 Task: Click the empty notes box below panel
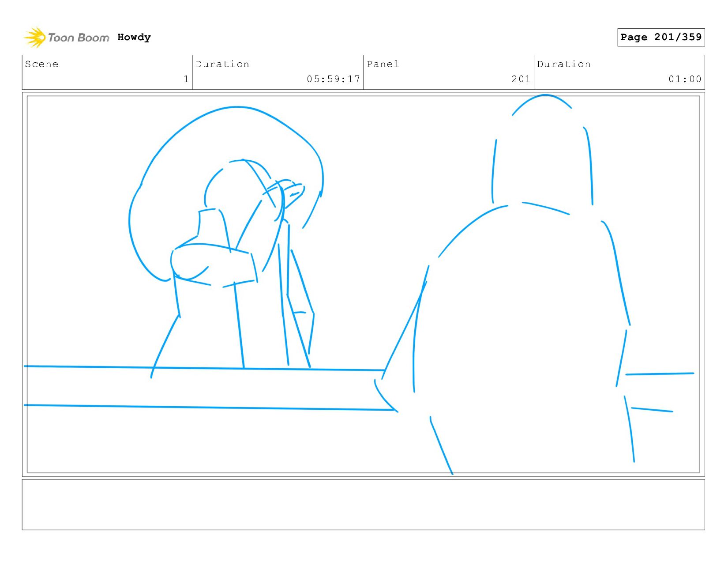click(363, 505)
